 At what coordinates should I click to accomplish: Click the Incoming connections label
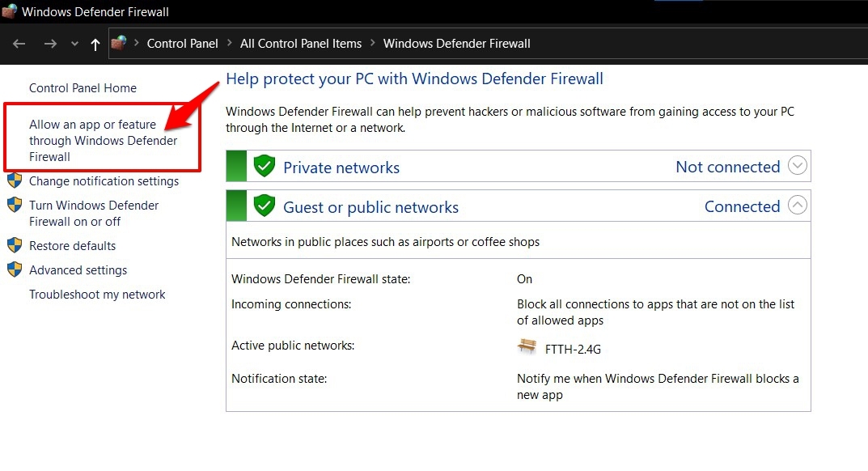tap(291, 304)
